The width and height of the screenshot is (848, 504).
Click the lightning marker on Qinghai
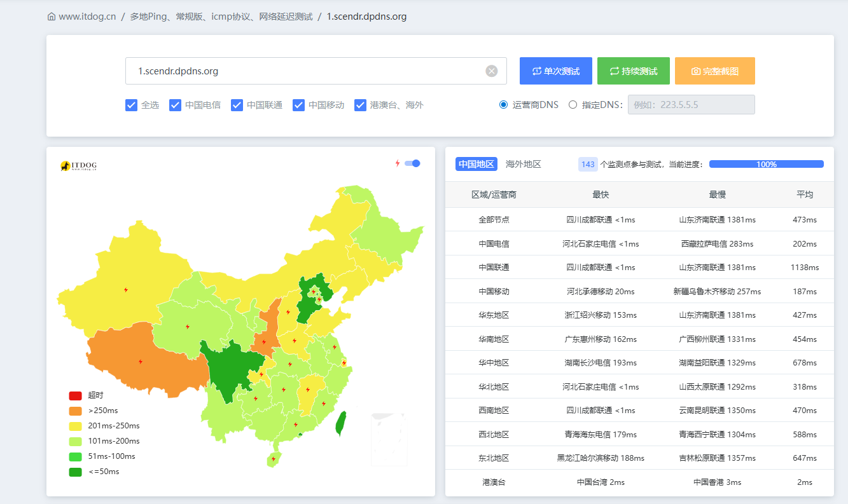(187, 327)
